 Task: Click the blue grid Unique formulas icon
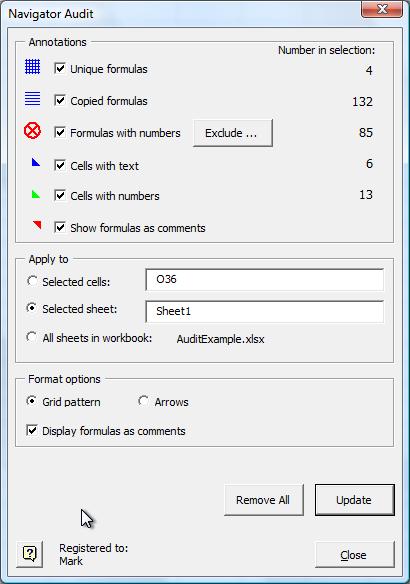point(32,67)
